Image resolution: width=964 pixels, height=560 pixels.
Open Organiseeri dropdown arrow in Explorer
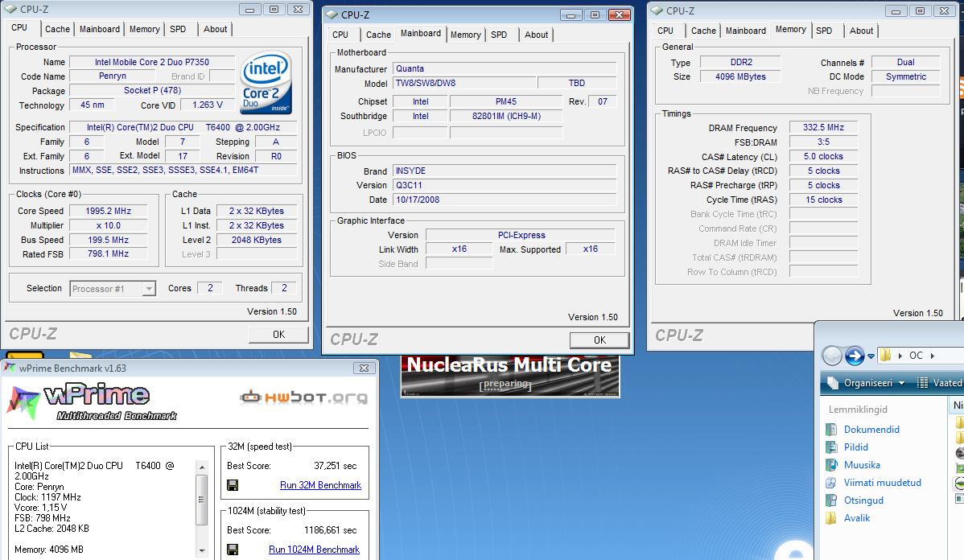[901, 383]
